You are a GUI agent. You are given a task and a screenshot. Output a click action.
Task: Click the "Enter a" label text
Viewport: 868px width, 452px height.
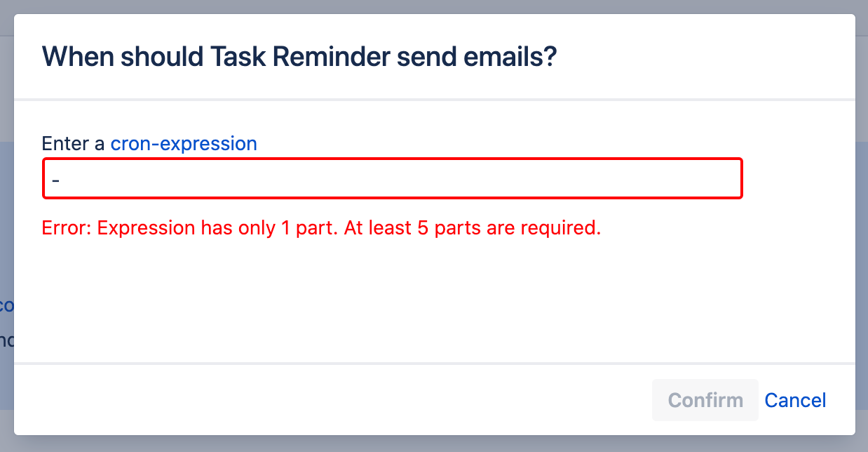pyautogui.click(x=74, y=144)
